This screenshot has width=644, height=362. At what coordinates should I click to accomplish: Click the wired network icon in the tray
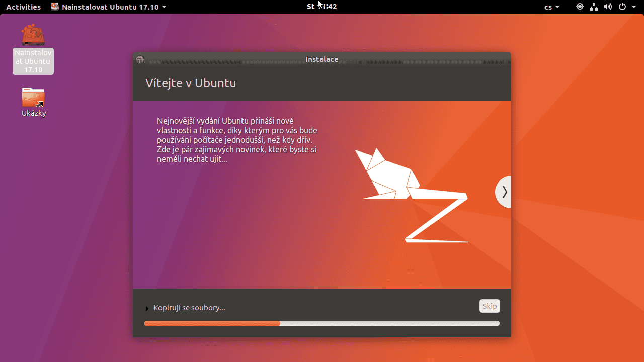pos(594,7)
